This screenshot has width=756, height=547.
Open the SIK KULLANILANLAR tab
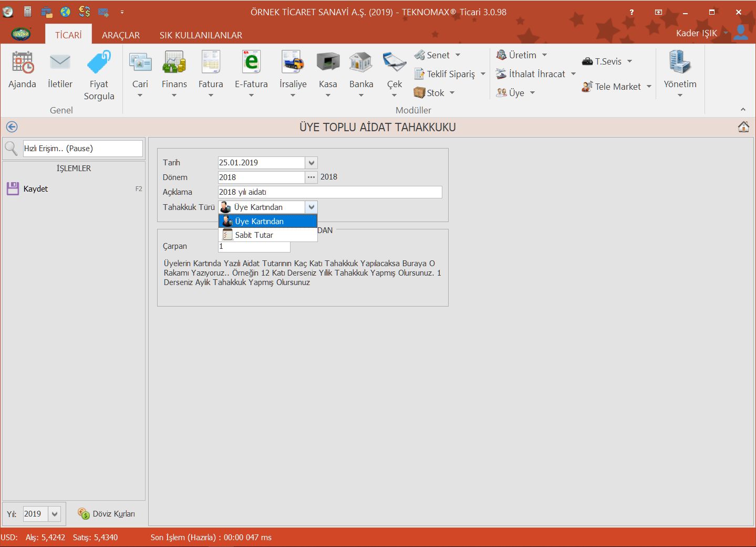(x=201, y=35)
